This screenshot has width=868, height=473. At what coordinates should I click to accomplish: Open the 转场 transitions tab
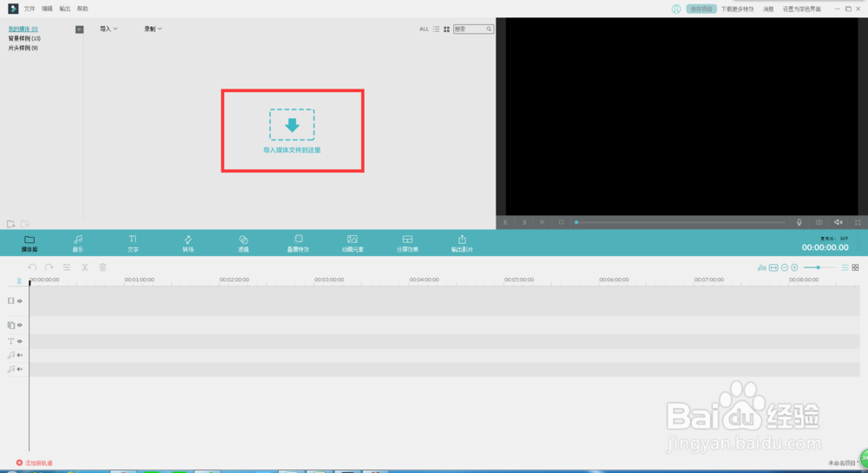[188, 243]
